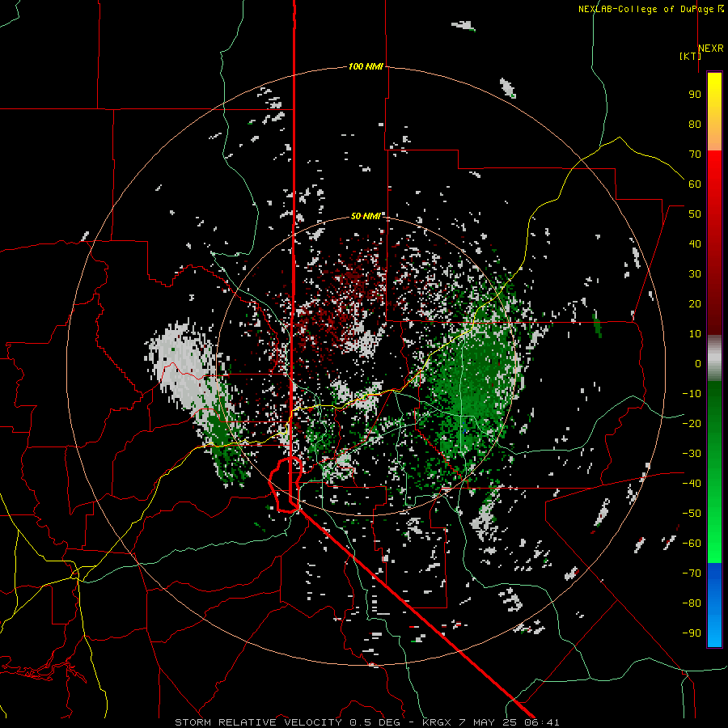The image size is (728, 728).
Task: Click the -60 value on velocity scale
Action: tap(692, 544)
